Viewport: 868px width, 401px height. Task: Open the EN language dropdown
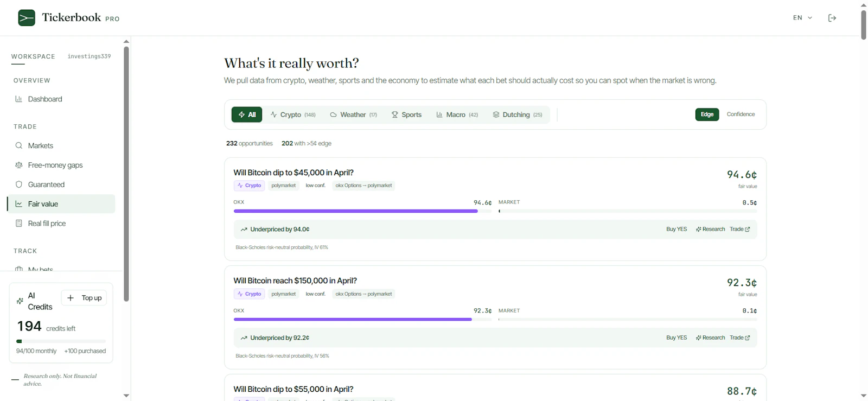802,18
